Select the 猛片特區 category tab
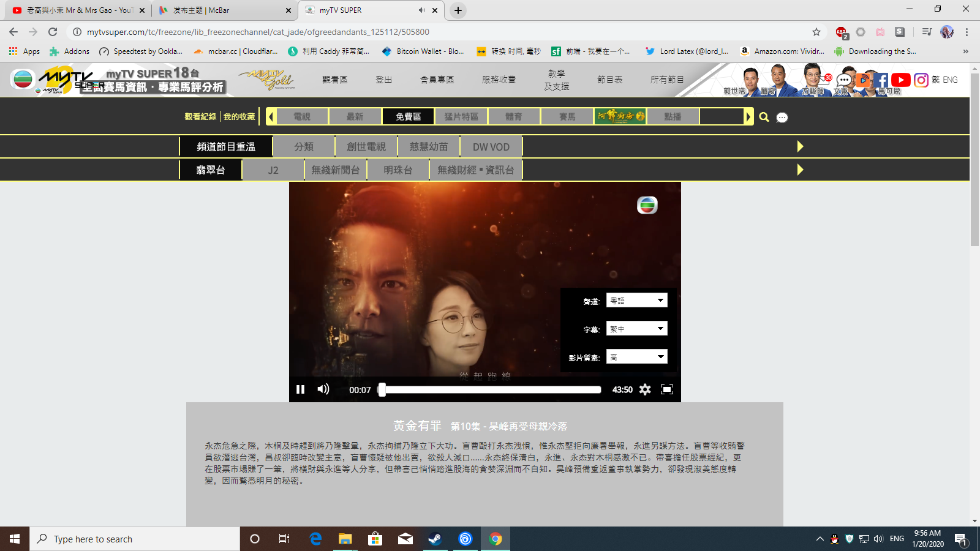The image size is (980, 551). (x=461, y=116)
